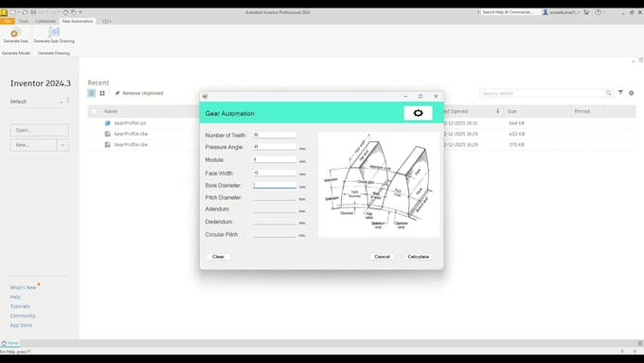Click the help question mark icon
The width and height of the screenshot is (644, 363).
(598, 12)
